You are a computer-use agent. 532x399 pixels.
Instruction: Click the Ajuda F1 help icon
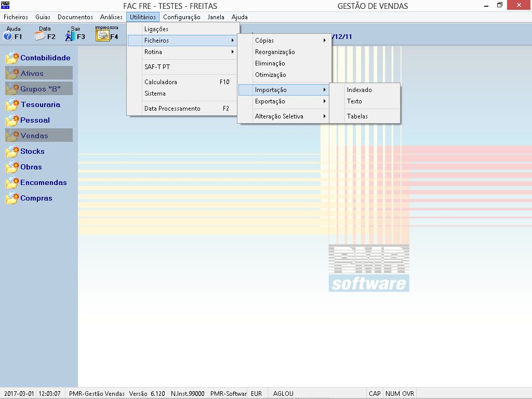click(8, 36)
